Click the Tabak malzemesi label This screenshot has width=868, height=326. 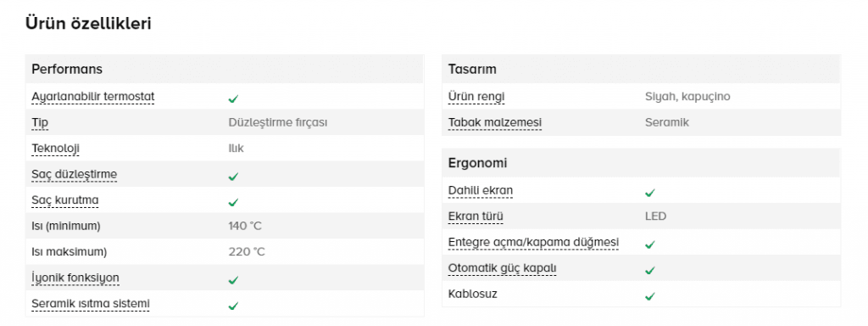point(495,122)
